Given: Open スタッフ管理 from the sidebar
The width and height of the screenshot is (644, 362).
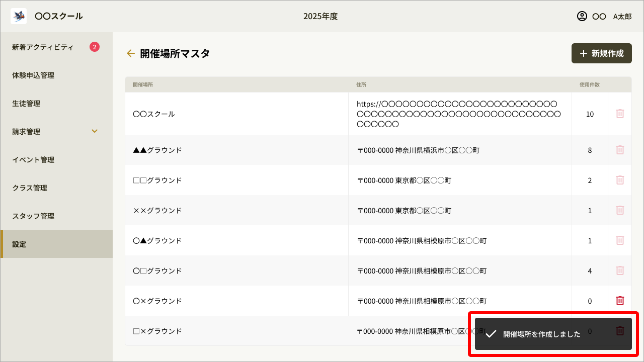Looking at the screenshot, I should click(x=32, y=216).
